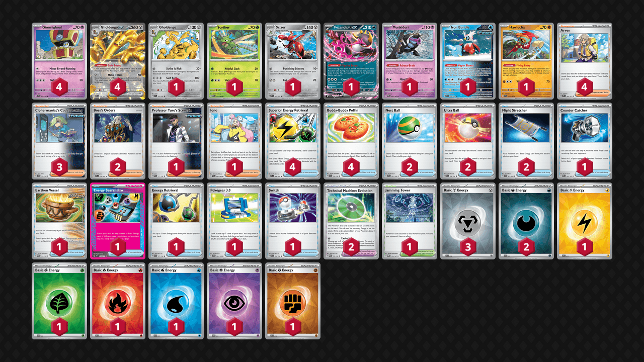The width and height of the screenshot is (644, 362).
Task: Select the Boss's Orders card
Action: (x=118, y=141)
